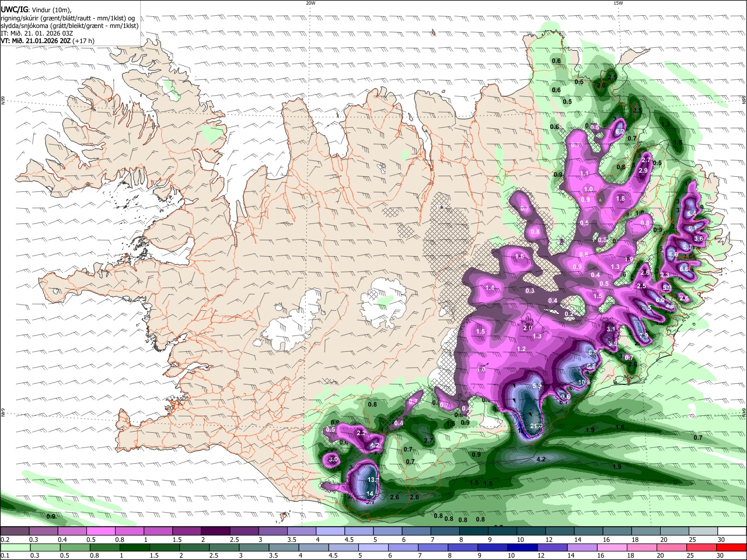Screen dimensions: 747x560
Task: Click the 2.9 snowfall value label
Action: 643,170
